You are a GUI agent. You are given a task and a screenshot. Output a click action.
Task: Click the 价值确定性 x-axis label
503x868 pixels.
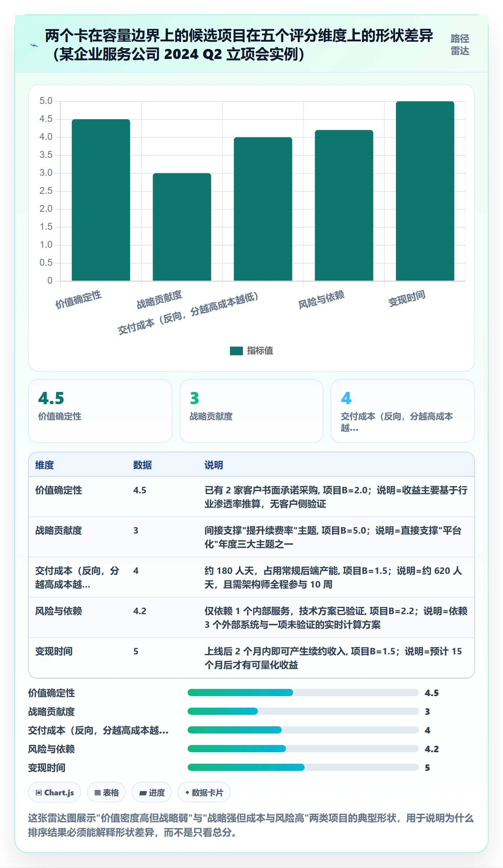coord(78,300)
